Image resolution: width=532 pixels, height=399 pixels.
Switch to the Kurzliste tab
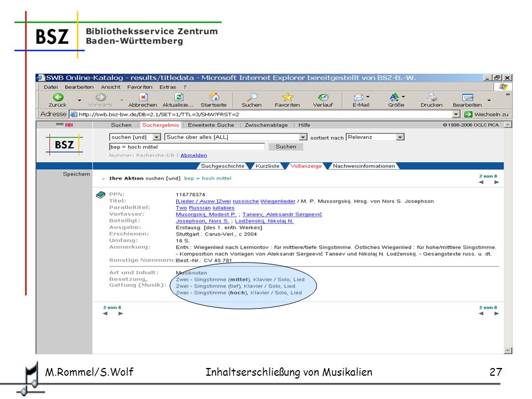tap(267, 166)
